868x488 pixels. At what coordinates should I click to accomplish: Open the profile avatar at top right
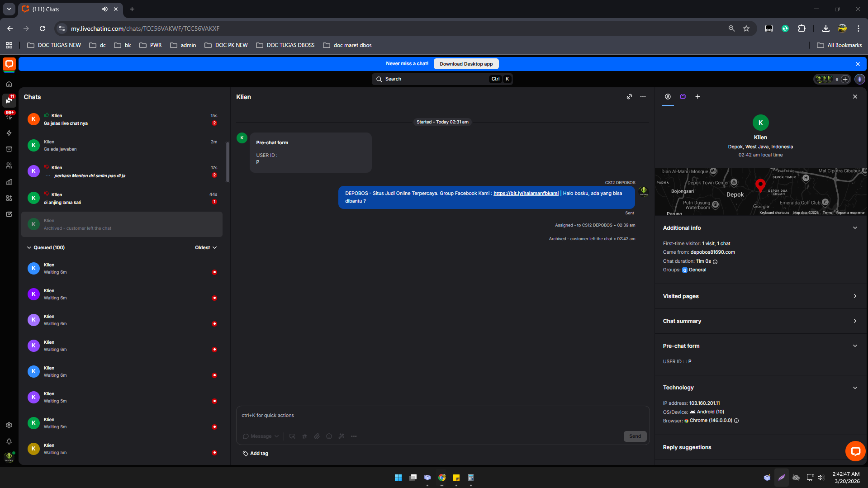pos(859,79)
